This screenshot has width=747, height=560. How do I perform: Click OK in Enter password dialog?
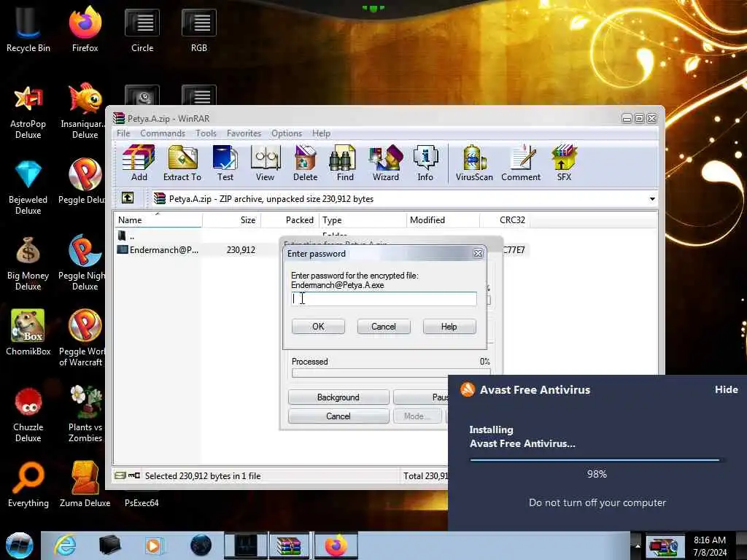click(x=318, y=326)
